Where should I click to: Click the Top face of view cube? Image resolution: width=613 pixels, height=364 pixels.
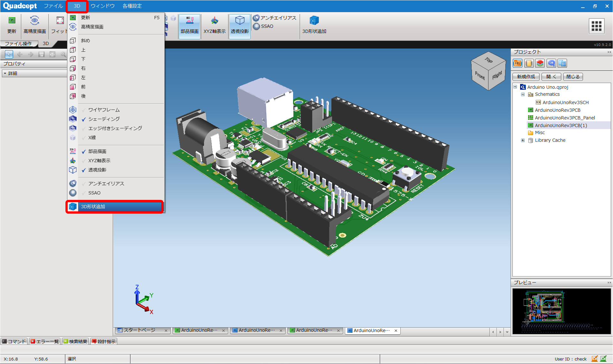pos(488,60)
